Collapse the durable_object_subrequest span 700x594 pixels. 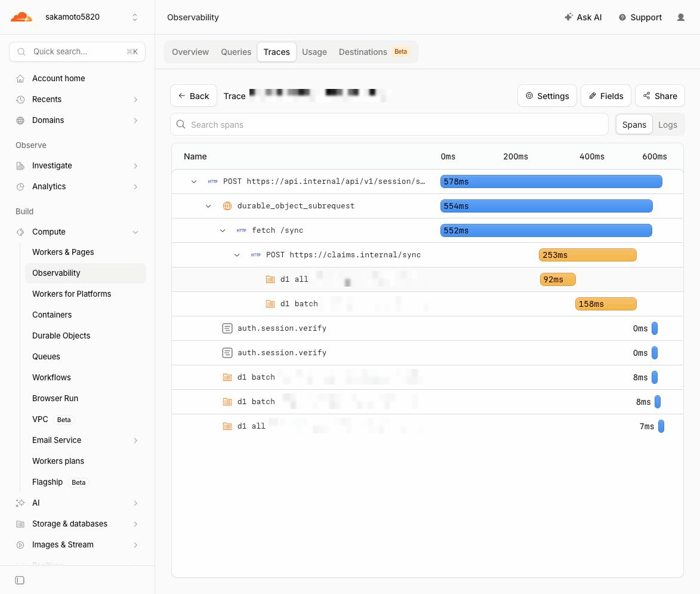(x=208, y=207)
